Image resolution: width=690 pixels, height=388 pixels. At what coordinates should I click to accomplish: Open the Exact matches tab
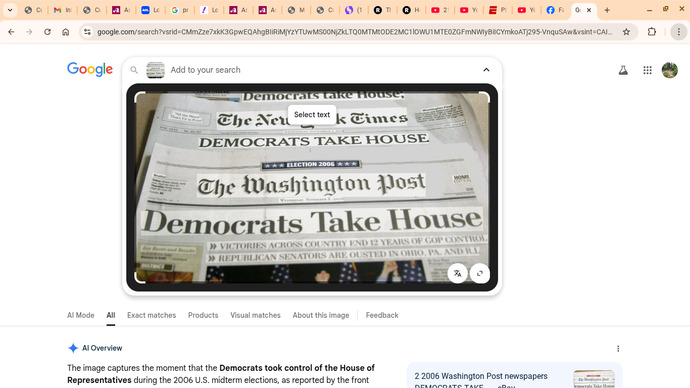coord(151,315)
